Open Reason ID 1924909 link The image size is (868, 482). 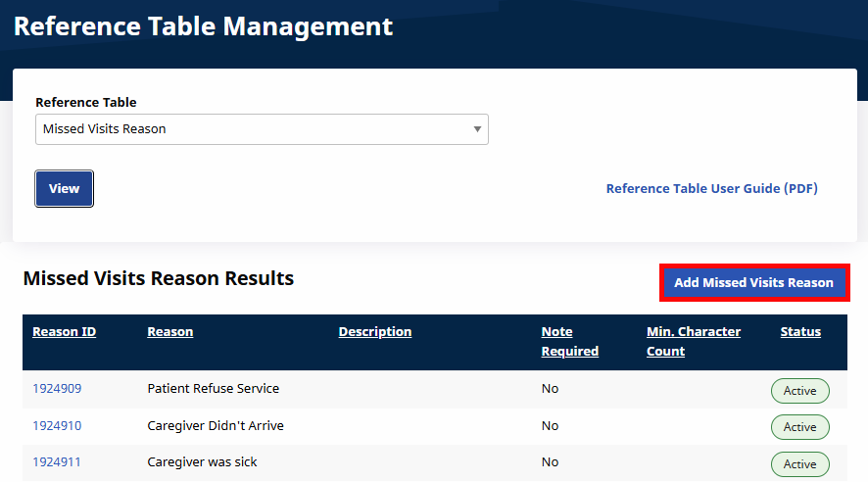click(57, 389)
